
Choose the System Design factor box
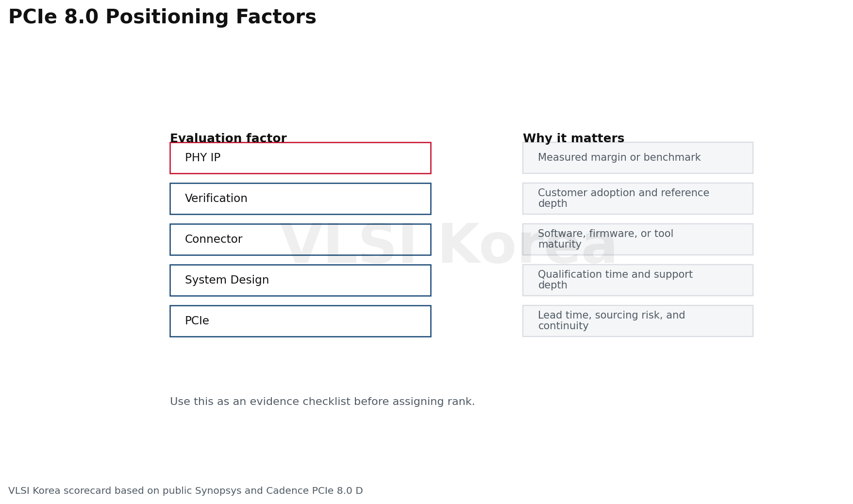click(x=300, y=280)
